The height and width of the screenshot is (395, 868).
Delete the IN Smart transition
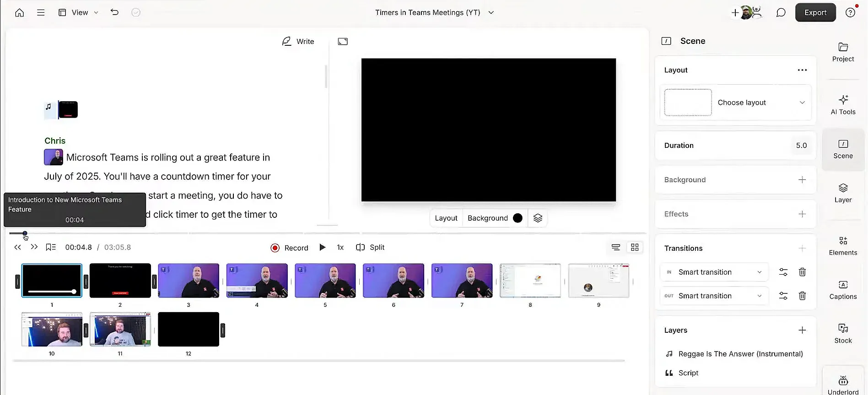click(802, 272)
